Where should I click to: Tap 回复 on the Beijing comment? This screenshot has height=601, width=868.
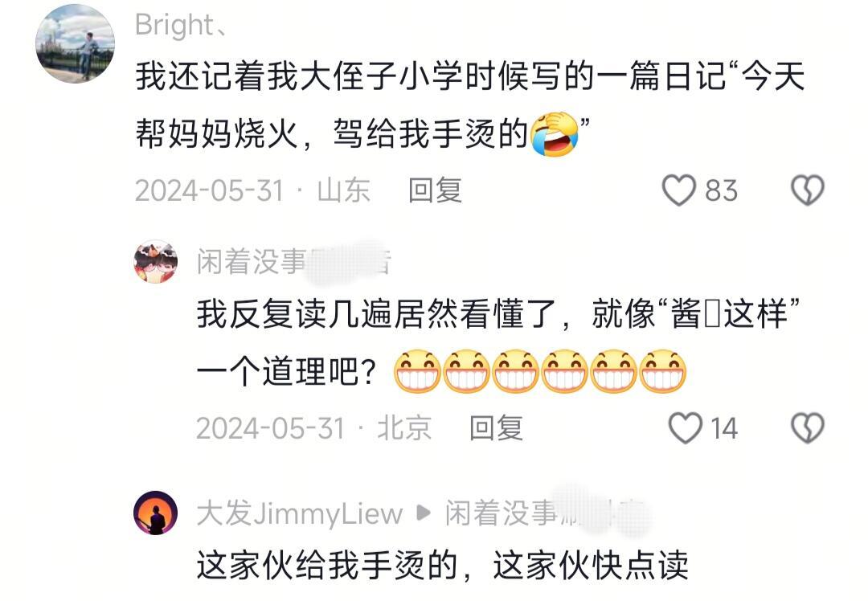[496, 427]
